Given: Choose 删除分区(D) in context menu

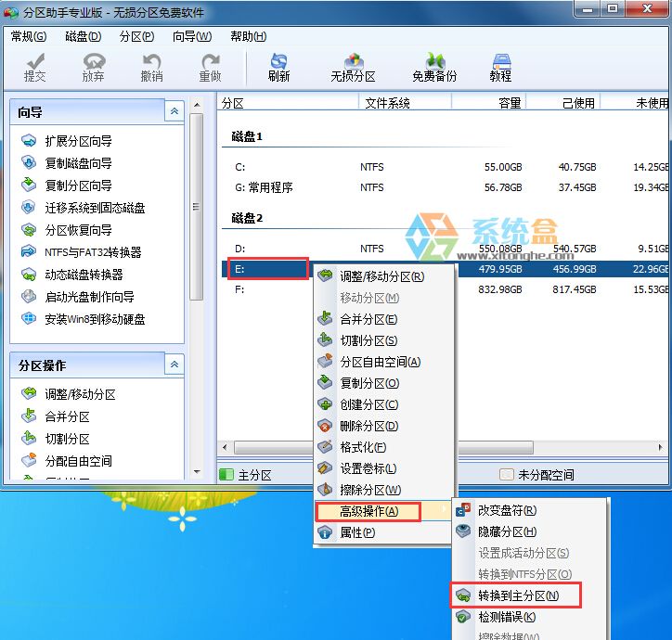Looking at the screenshot, I should pos(383,426).
